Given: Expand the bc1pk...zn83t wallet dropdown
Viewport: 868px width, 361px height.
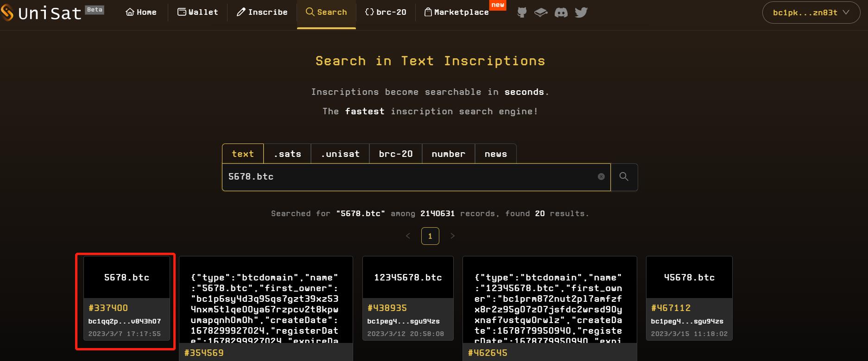Looking at the screenshot, I should click(811, 13).
